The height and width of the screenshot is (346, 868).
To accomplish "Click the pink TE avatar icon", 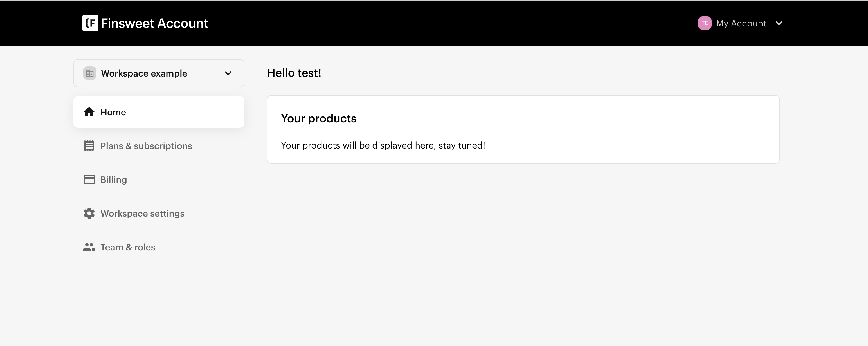I will point(705,23).
